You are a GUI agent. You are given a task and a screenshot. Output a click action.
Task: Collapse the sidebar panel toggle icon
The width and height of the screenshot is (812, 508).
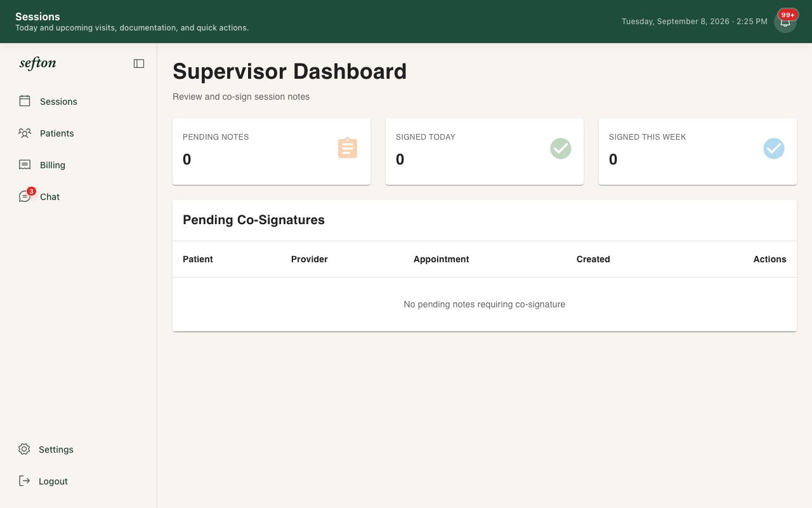[139, 63]
